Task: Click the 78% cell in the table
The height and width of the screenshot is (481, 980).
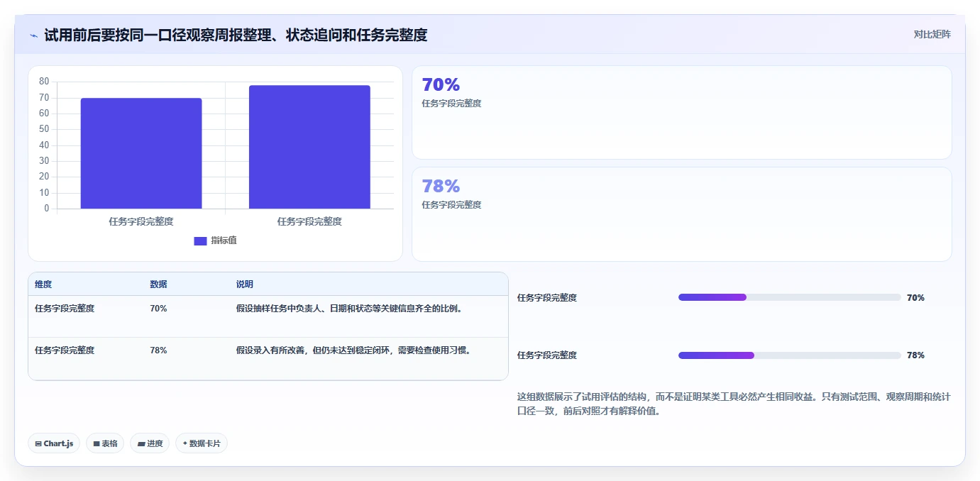Action: (158, 350)
